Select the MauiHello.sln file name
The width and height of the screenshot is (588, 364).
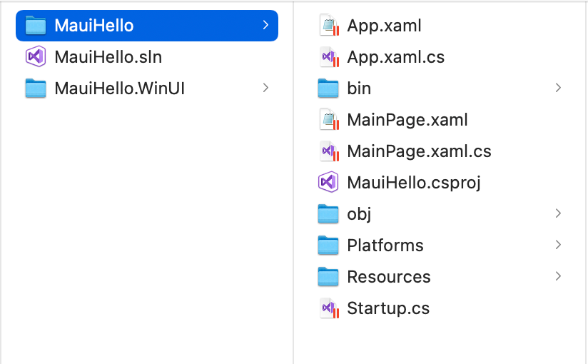pos(108,57)
